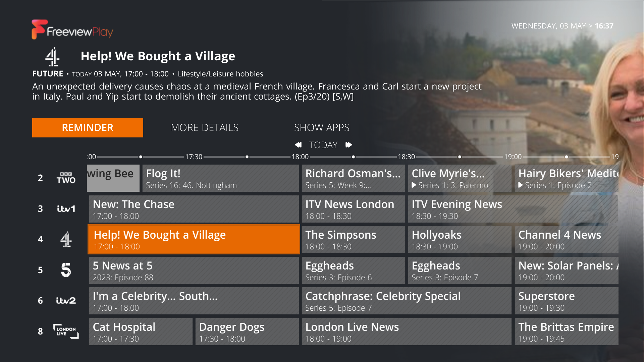Click the 17:30 timeline marker
Screen dimensions: 644x362
(x=194, y=157)
